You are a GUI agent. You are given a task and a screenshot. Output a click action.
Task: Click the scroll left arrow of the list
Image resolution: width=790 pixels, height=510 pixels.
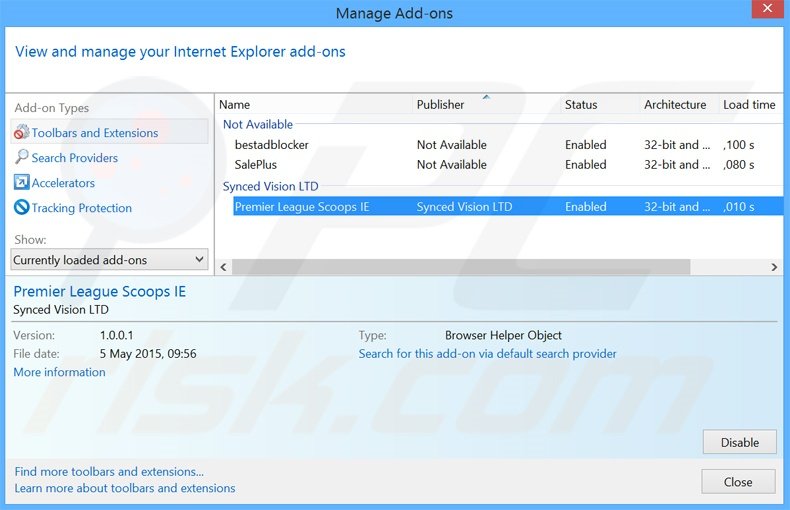pos(223,267)
